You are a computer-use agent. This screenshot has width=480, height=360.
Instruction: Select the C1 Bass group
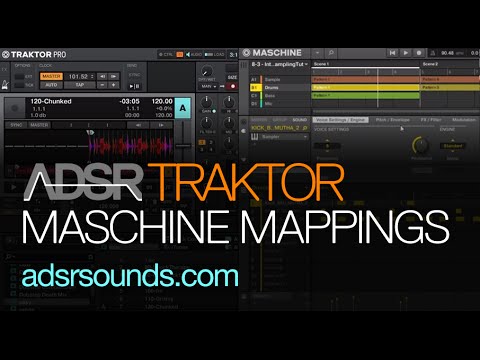(x=279, y=96)
